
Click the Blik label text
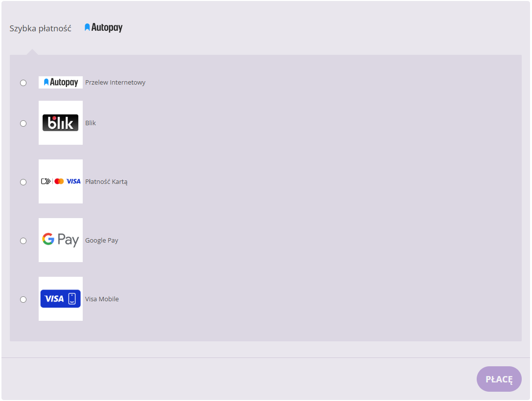[x=91, y=123]
